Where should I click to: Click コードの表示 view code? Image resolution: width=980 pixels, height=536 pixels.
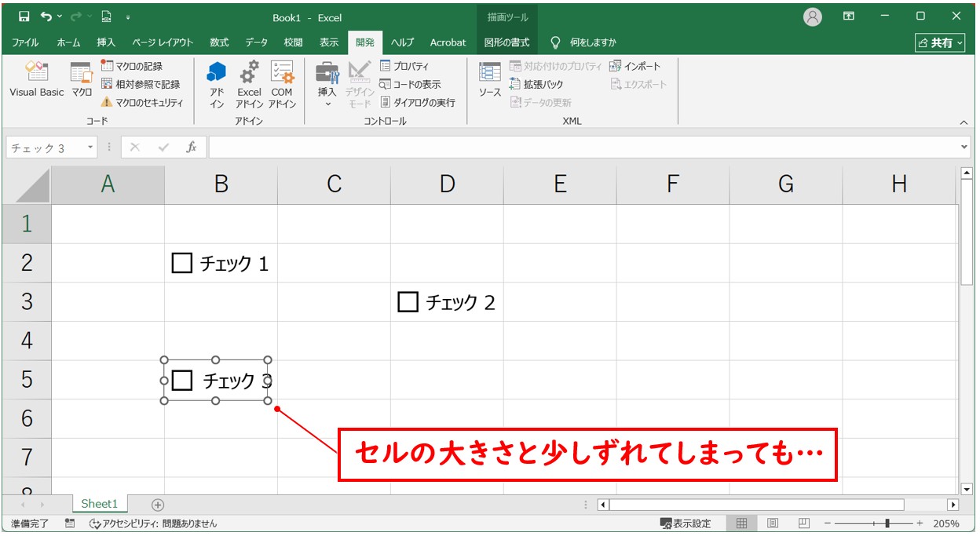click(x=410, y=84)
